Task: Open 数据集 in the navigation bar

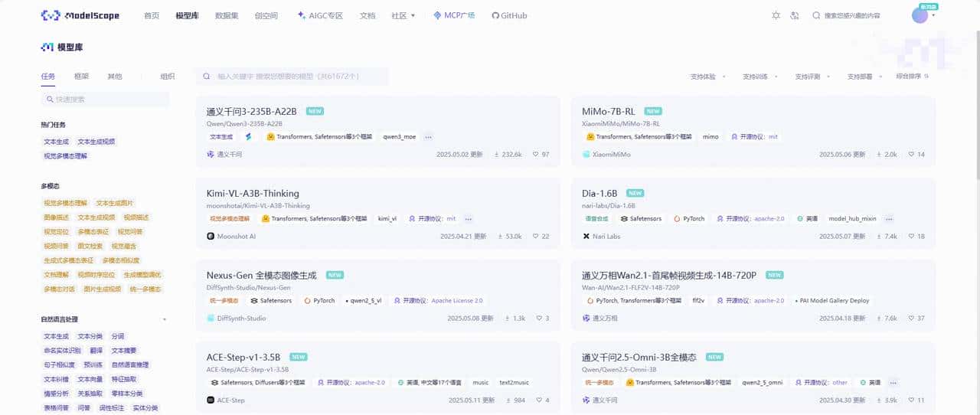Action: click(x=227, y=15)
